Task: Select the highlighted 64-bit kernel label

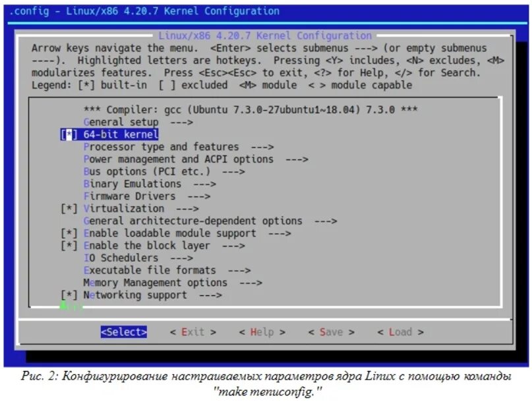Action: coord(121,134)
